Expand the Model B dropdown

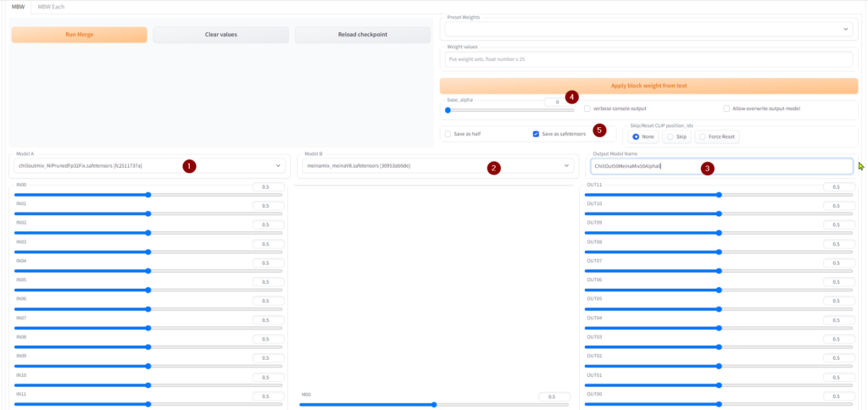(437, 166)
